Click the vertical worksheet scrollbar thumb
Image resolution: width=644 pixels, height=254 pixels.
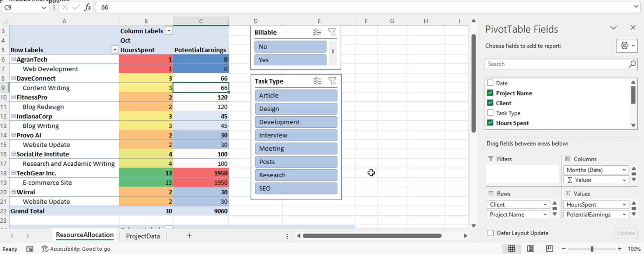[474, 83]
